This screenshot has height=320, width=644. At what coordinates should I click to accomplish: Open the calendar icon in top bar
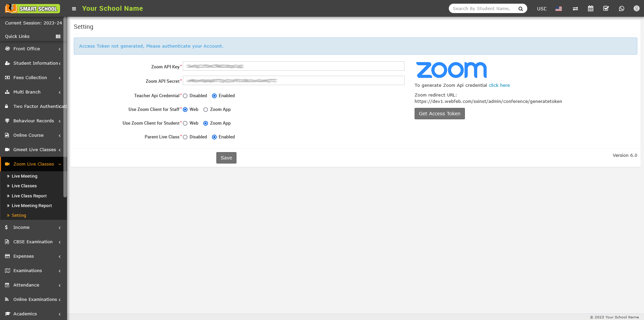[591, 9]
